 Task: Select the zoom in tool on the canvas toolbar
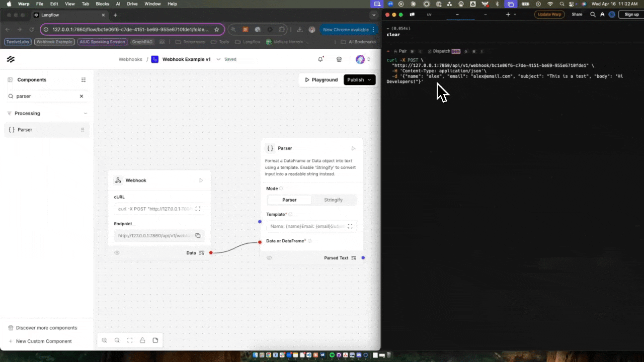[x=104, y=340]
